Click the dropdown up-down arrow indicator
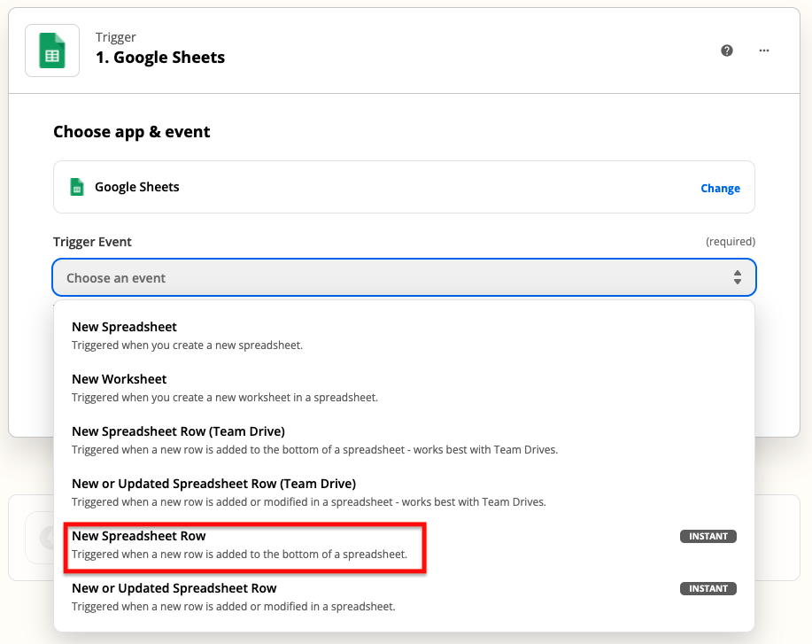The width and height of the screenshot is (812, 644). pos(737,277)
